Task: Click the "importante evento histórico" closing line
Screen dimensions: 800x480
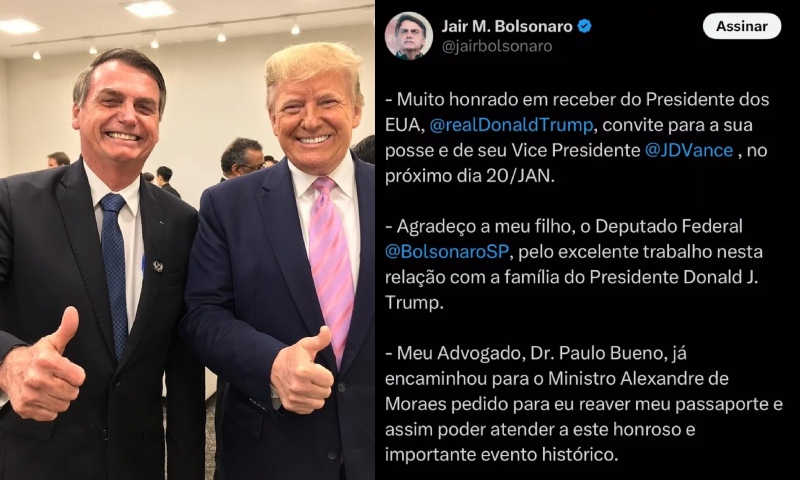Action: click(502, 454)
